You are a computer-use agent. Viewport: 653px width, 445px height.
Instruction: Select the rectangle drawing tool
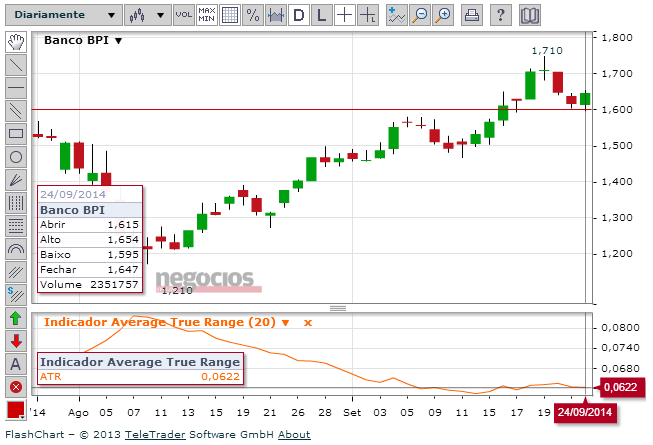[16, 134]
